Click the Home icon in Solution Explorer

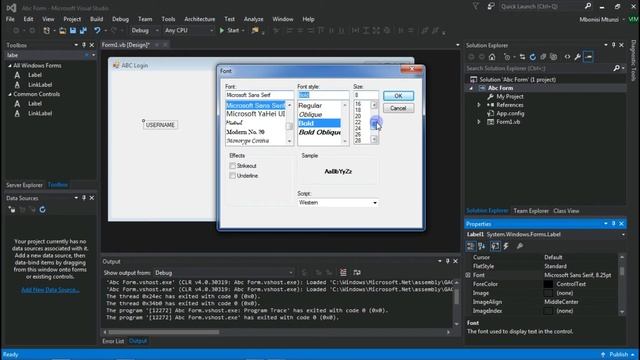pyautogui.click(x=492, y=57)
